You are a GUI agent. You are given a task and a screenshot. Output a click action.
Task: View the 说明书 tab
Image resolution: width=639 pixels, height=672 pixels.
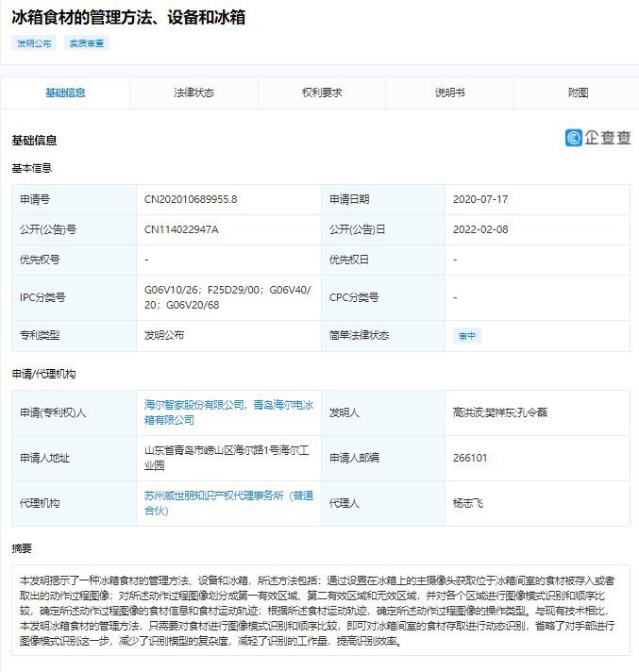(449, 92)
